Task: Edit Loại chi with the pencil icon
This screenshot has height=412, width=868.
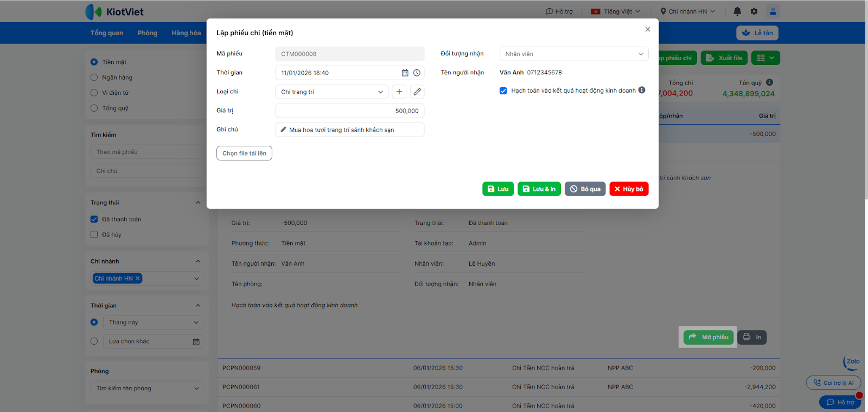Action: coord(417,92)
